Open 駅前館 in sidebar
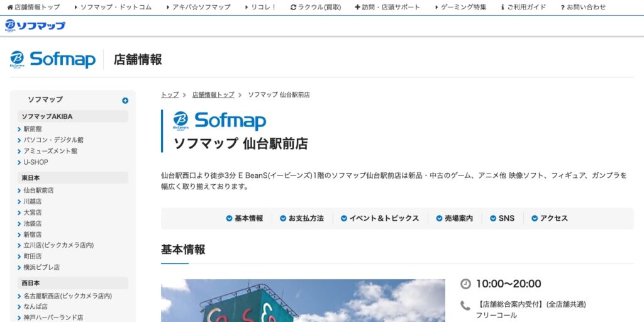Screen dimensions: 644x322 (33, 129)
